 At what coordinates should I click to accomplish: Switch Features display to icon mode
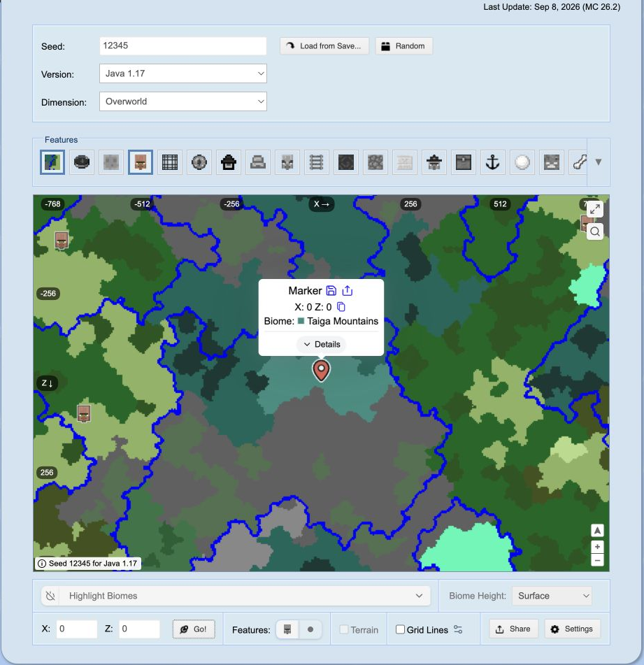pos(287,629)
